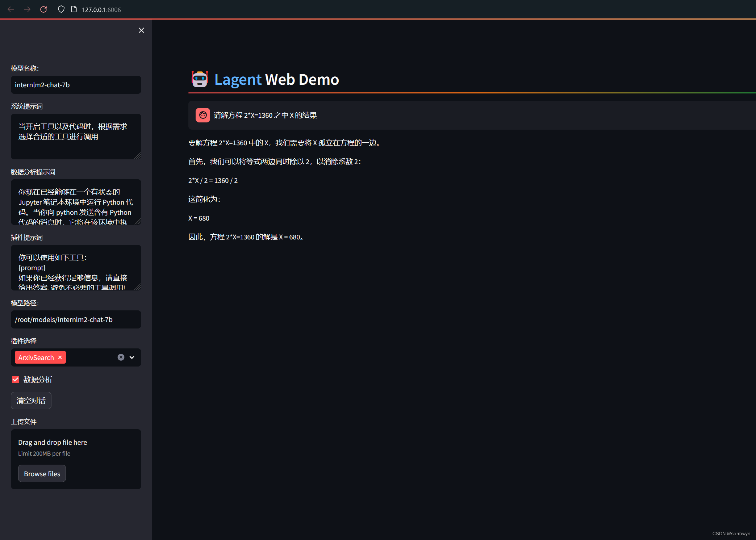The height and width of the screenshot is (540, 756).
Task: Click the 模型名称 input field
Action: click(x=76, y=85)
